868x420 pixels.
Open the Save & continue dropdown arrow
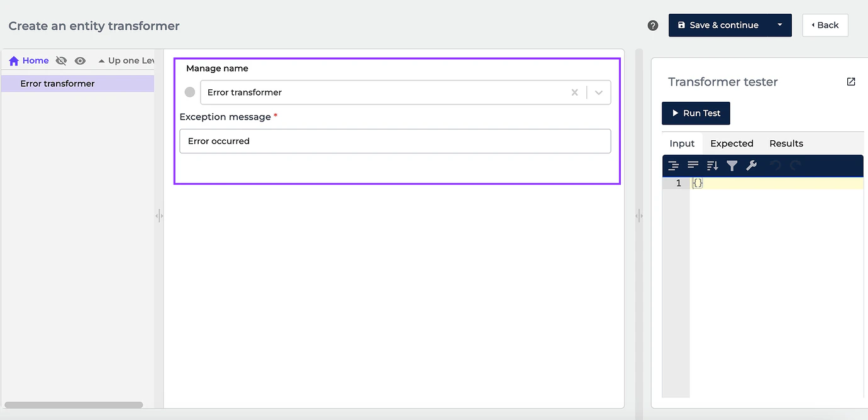point(780,25)
